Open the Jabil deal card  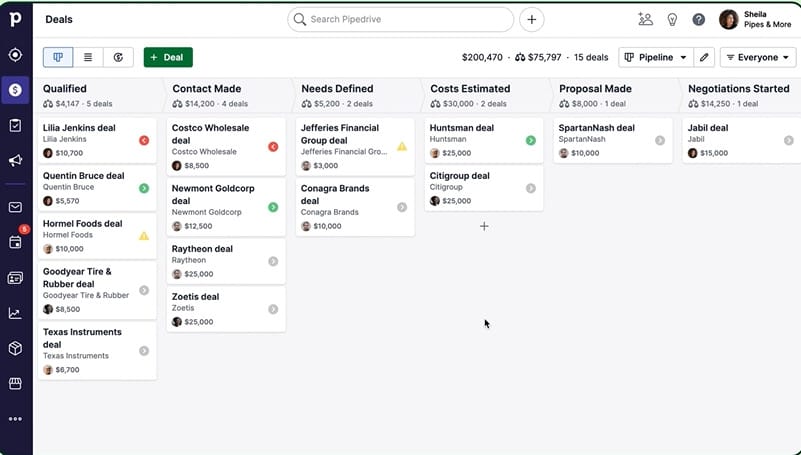point(742,140)
